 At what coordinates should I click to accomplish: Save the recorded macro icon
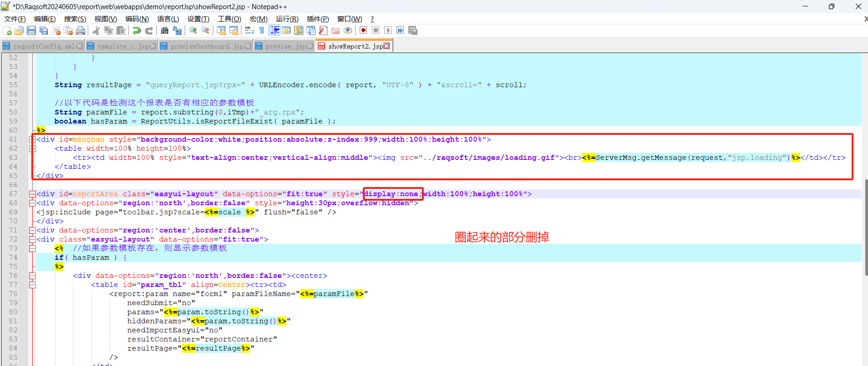(413, 30)
